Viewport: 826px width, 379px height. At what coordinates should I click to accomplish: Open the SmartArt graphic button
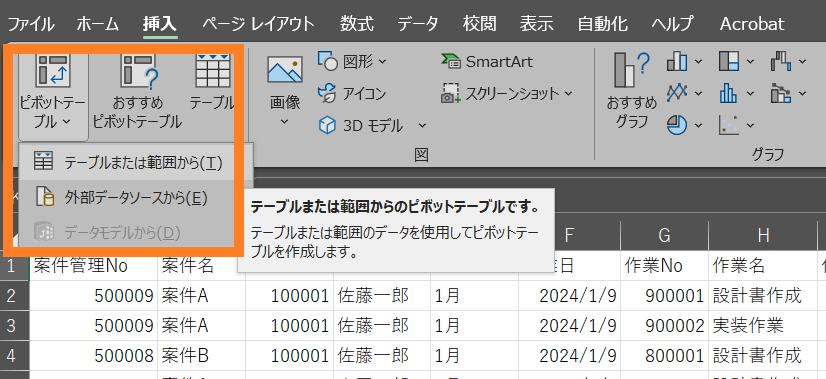click(486, 62)
